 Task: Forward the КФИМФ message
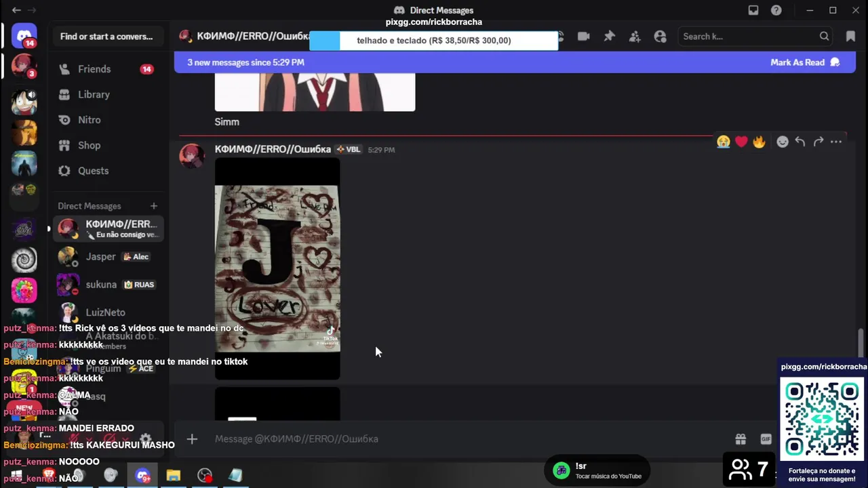pyautogui.click(x=818, y=142)
